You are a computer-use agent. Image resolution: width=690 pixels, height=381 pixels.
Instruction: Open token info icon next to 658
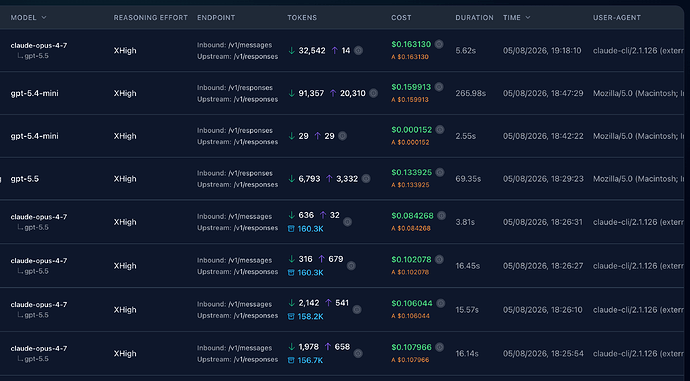point(358,353)
